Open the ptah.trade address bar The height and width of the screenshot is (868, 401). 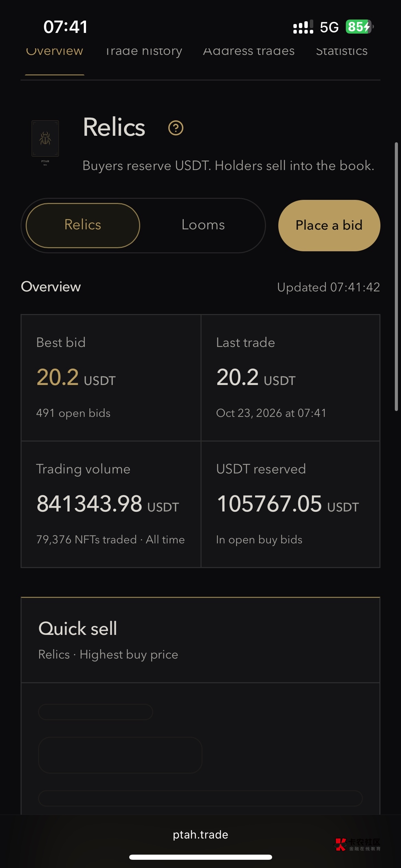pyautogui.click(x=200, y=834)
